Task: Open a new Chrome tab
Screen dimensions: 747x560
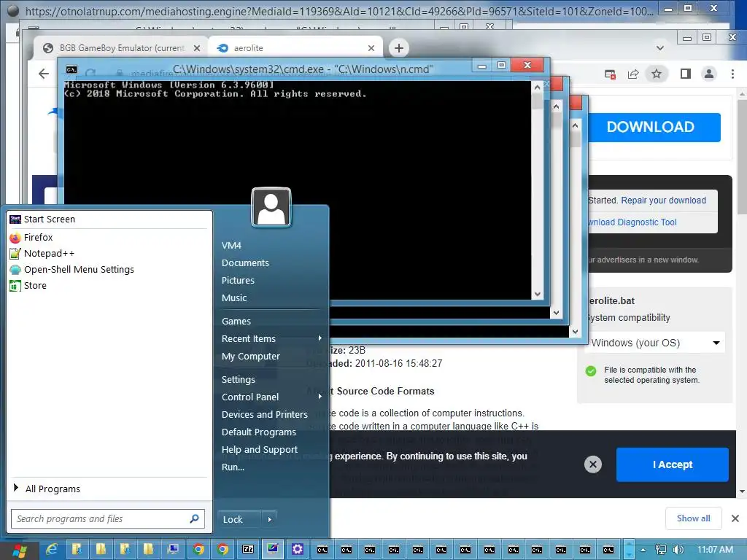Action: 399,48
